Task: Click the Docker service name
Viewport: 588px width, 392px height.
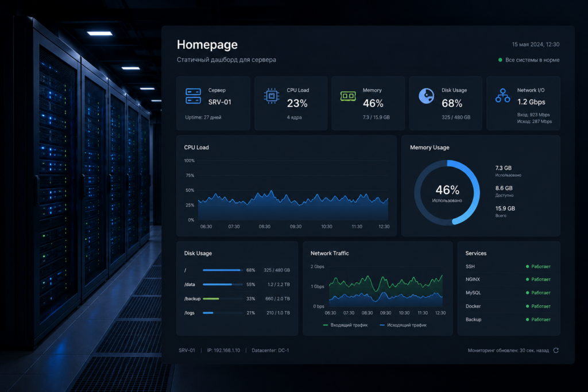Action: (473, 306)
